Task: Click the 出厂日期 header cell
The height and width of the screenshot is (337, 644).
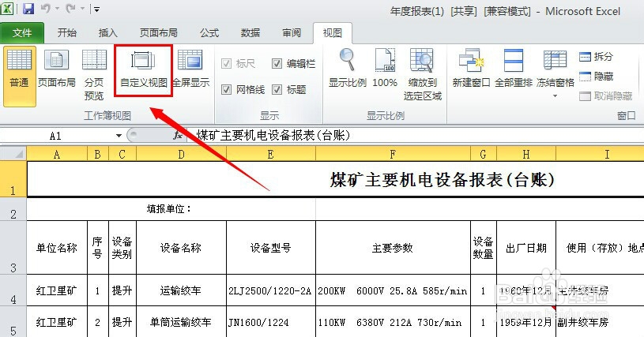Action: (526, 248)
